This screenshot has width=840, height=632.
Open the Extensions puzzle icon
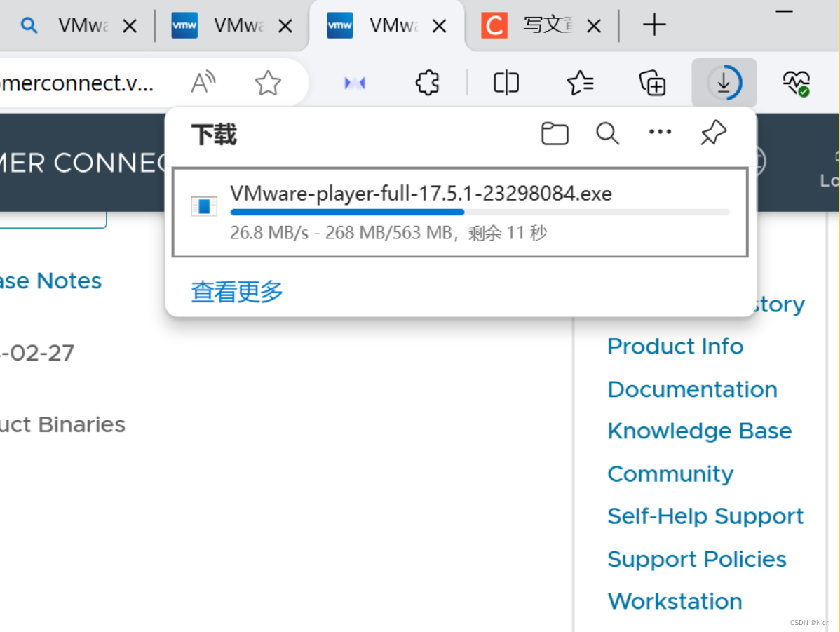pos(426,82)
